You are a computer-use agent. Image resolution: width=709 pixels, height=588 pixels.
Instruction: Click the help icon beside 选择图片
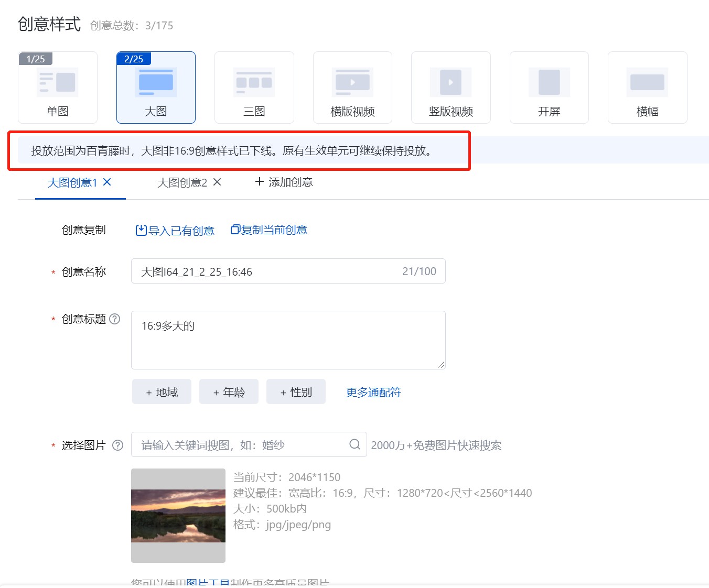coord(118,445)
